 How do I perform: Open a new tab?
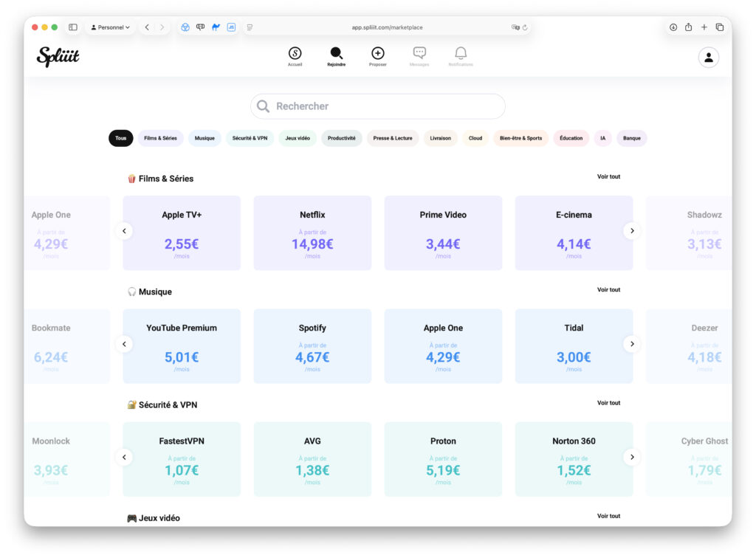[x=704, y=27]
